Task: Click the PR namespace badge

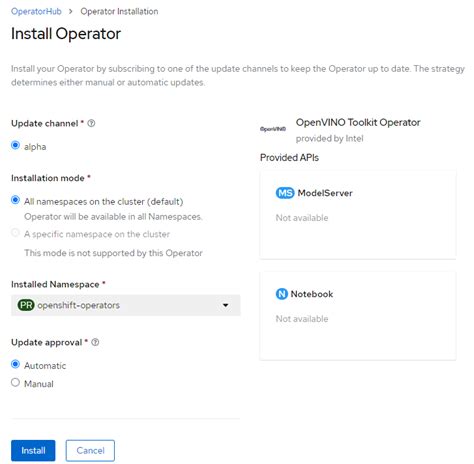Action: 26,305
